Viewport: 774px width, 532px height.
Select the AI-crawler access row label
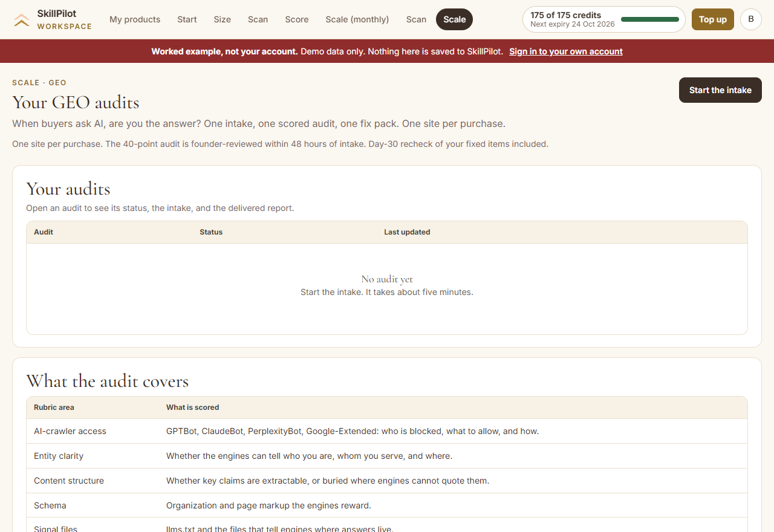(70, 431)
